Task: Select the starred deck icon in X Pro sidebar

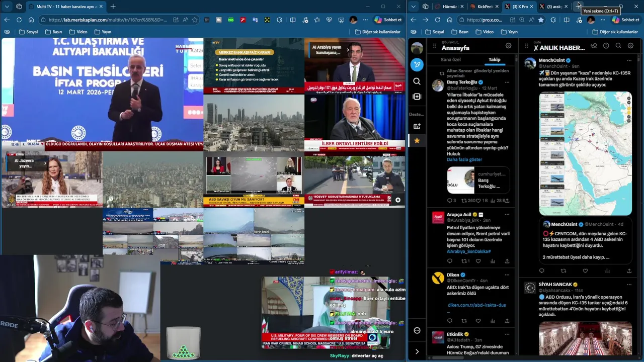Action: [x=417, y=141]
